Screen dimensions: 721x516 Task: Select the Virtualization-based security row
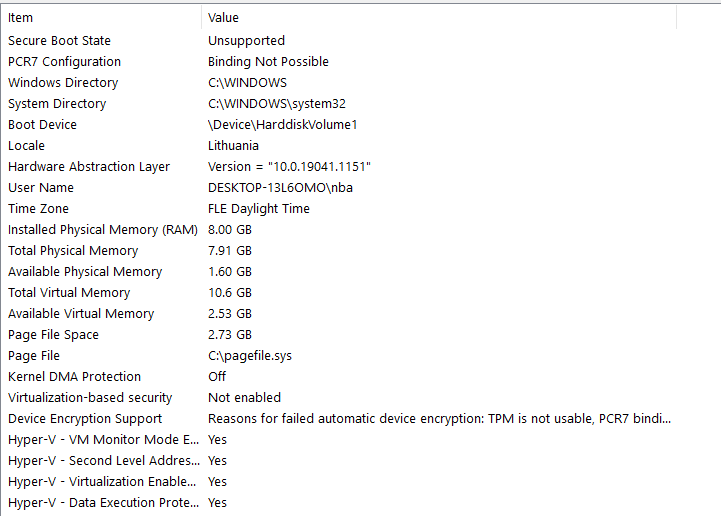click(90, 398)
